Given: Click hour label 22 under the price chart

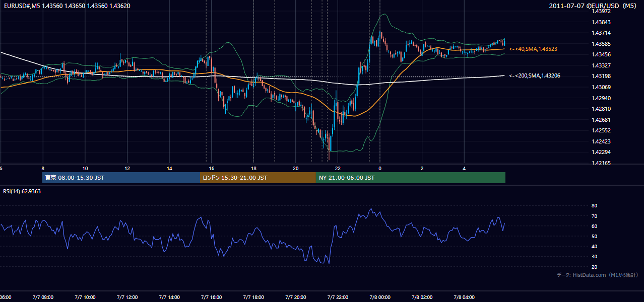Looking at the screenshot, I should click(x=338, y=168).
